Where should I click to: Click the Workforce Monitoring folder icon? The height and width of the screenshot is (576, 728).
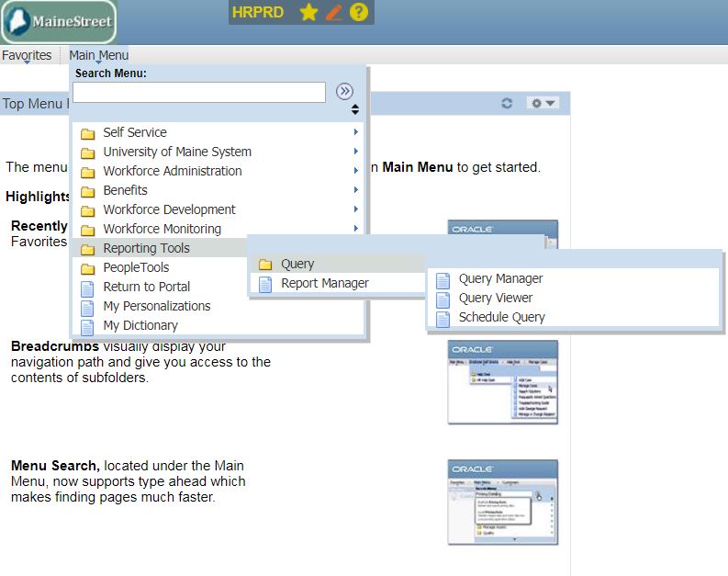pyautogui.click(x=88, y=230)
